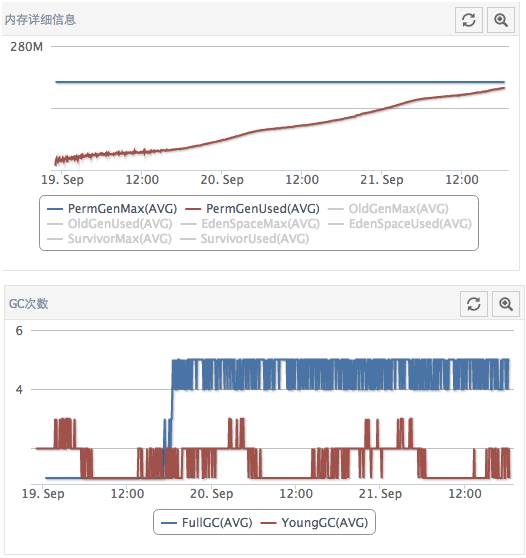Show EdenSpaceMax(AVG) line
Viewport: 526px width, 558px height.
point(250,223)
